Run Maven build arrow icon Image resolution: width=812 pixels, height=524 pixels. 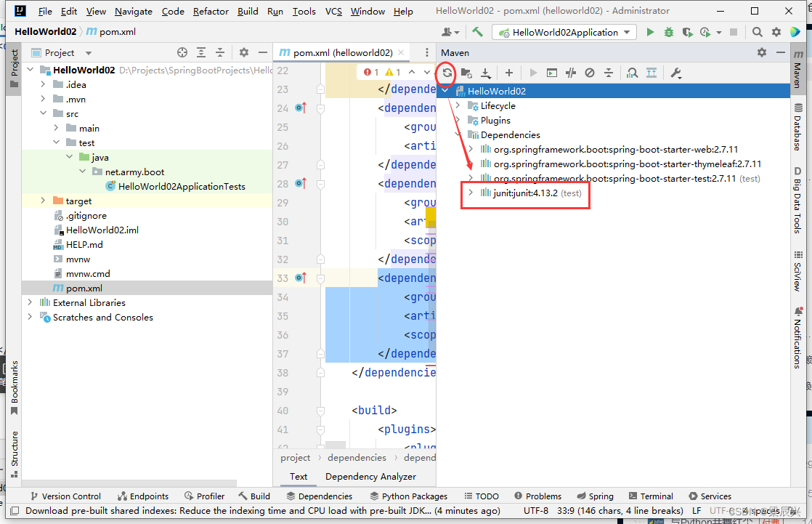tap(533, 73)
